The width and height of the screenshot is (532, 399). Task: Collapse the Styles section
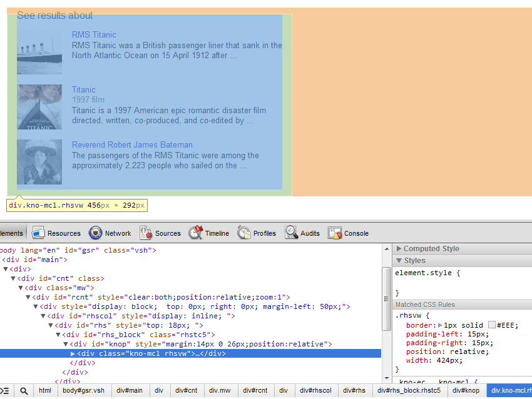tap(399, 261)
